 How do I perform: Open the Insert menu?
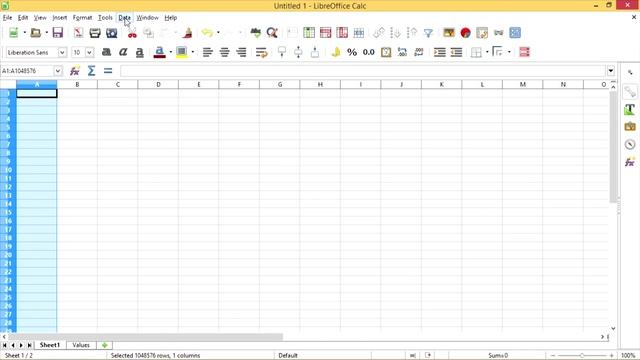pyautogui.click(x=60, y=18)
